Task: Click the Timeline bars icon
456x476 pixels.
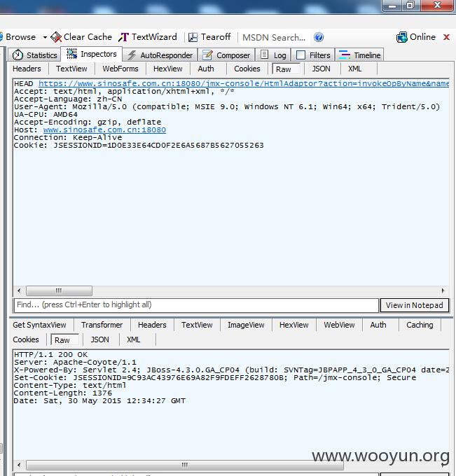Action: (345, 55)
